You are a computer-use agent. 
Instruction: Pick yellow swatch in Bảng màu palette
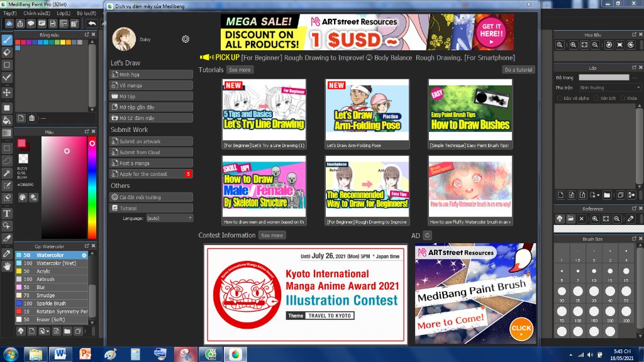(63, 42)
